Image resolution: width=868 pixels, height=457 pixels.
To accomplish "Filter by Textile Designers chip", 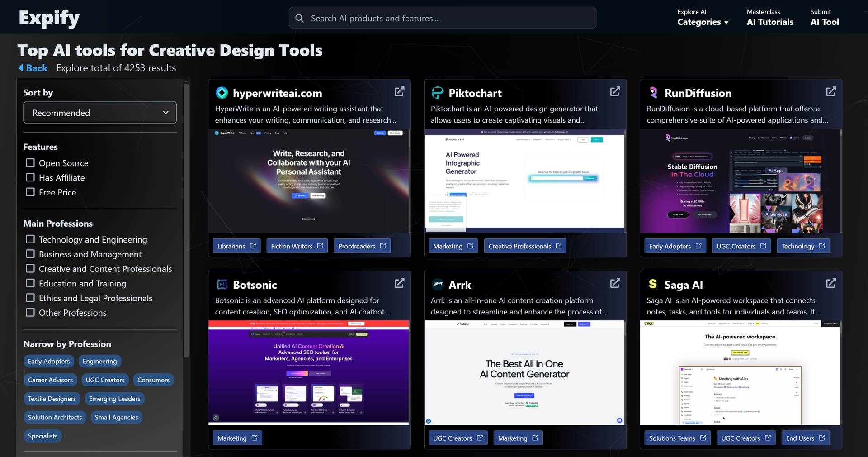I will pyautogui.click(x=52, y=399).
